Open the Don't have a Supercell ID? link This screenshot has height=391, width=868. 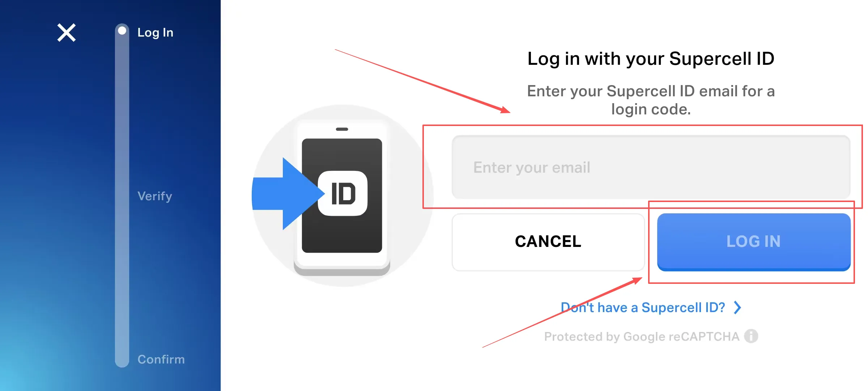tap(643, 308)
